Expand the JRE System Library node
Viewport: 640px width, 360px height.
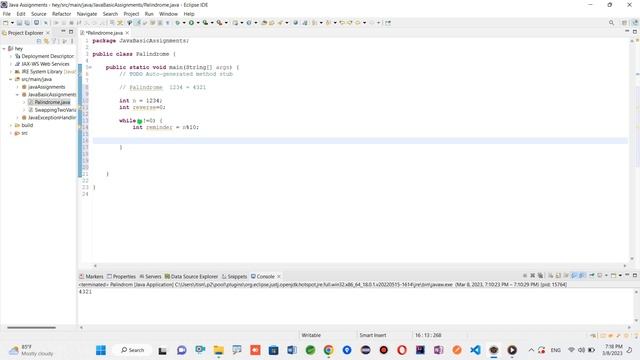coord(11,72)
